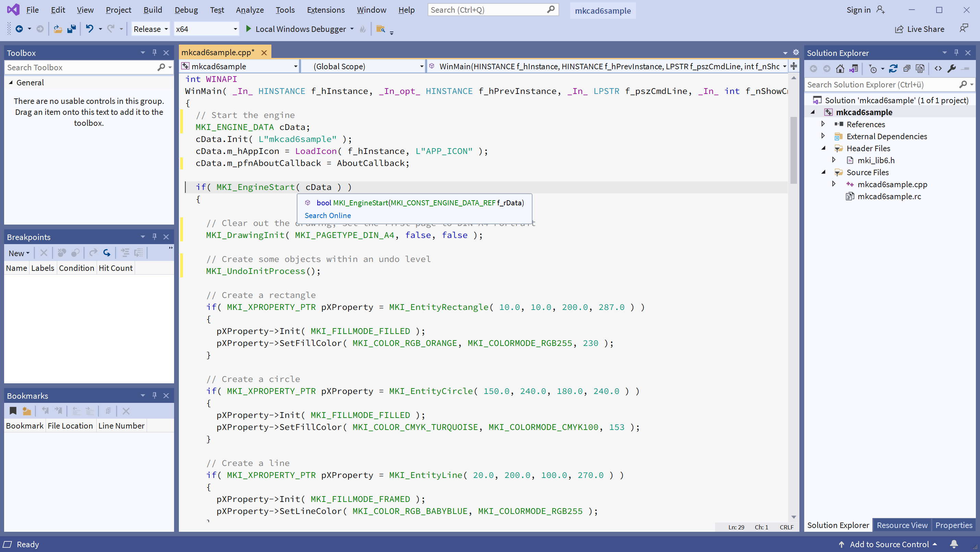The image size is (980, 552).
Task: Toggle auto-hide pin on Solution Explorer
Action: click(x=956, y=52)
